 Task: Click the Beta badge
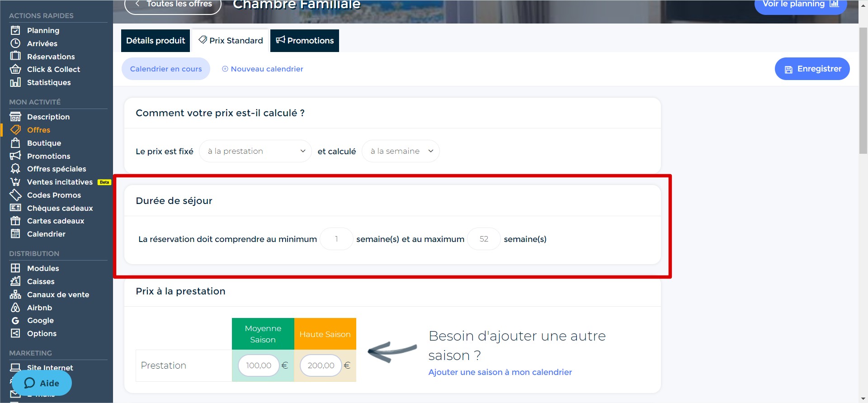click(104, 182)
